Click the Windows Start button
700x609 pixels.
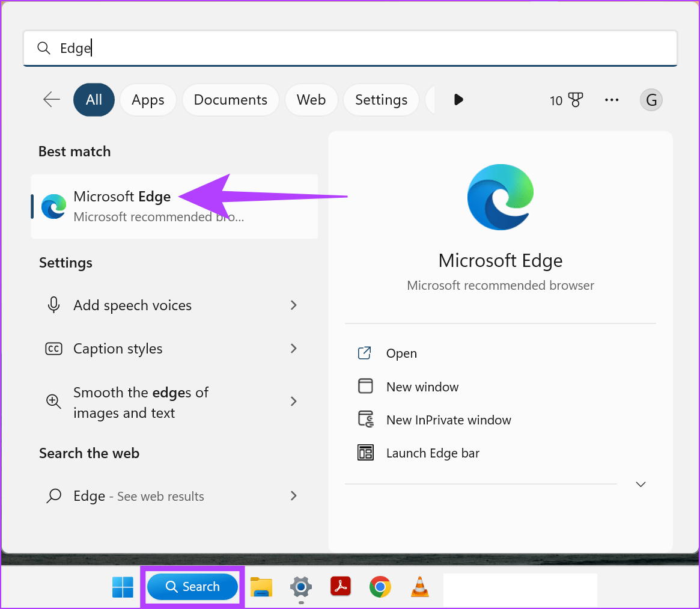pyautogui.click(x=123, y=586)
